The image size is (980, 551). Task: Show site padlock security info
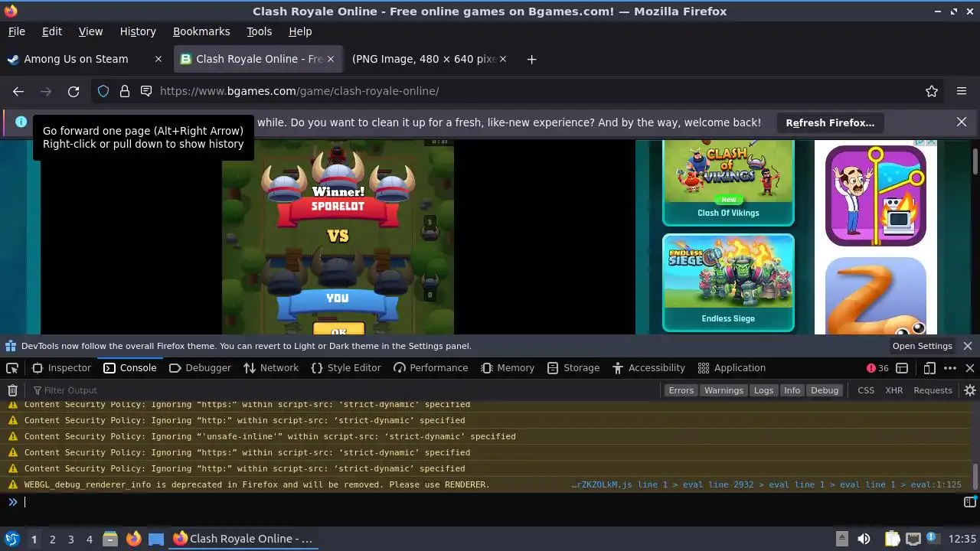click(x=125, y=91)
